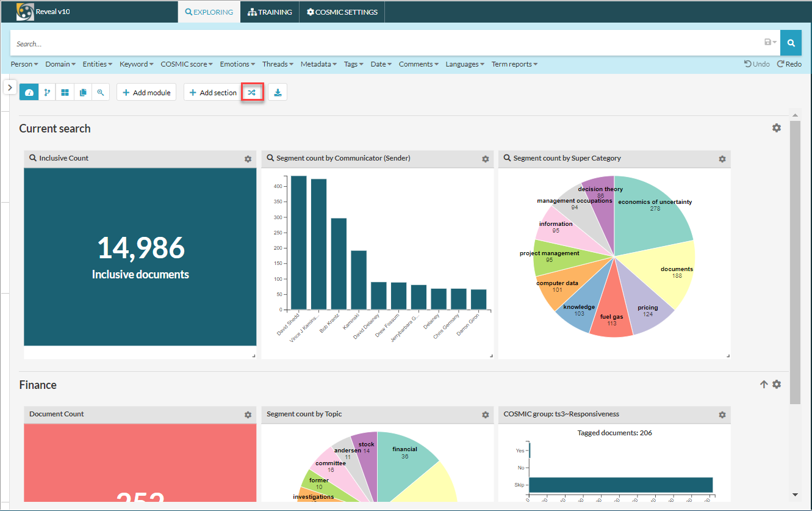The height and width of the screenshot is (511, 812).
Task: Open the Domain filter dropdown
Action: [x=60, y=64]
